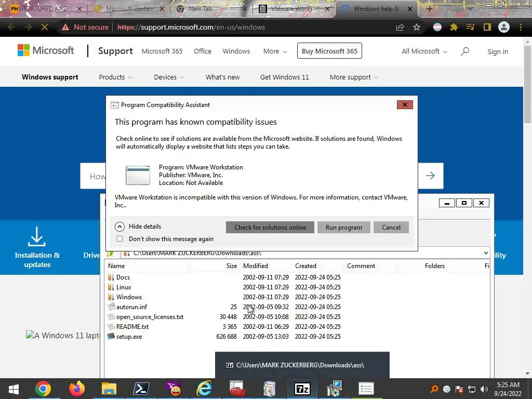Open the red toolbox taskbar app
Screen dimensions: 532x399
tap(236, 389)
